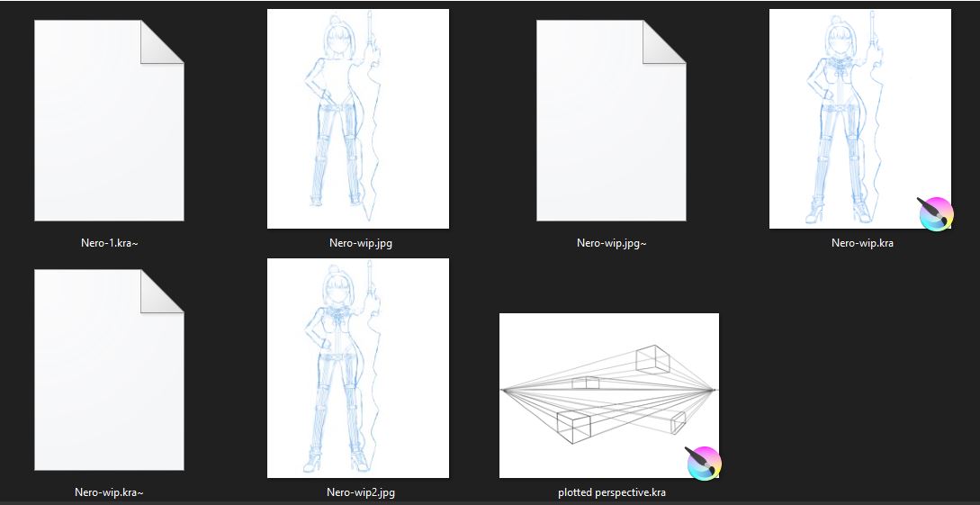Viewport: 980px width, 505px height.
Task: Click the file name 'Nero-wip.kra'
Action: coord(862,243)
